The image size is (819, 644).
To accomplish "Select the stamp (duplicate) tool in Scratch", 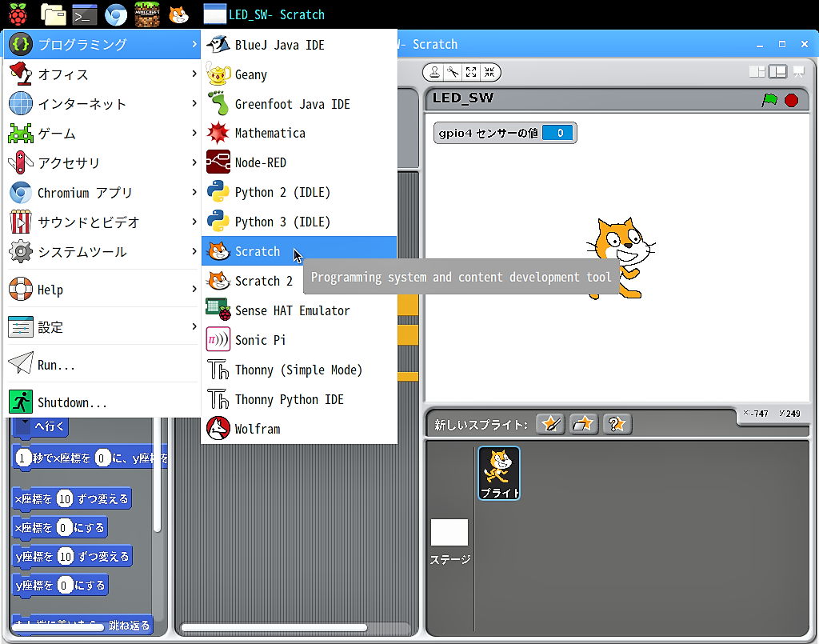I will pyautogui.click(x=433, y=72).
